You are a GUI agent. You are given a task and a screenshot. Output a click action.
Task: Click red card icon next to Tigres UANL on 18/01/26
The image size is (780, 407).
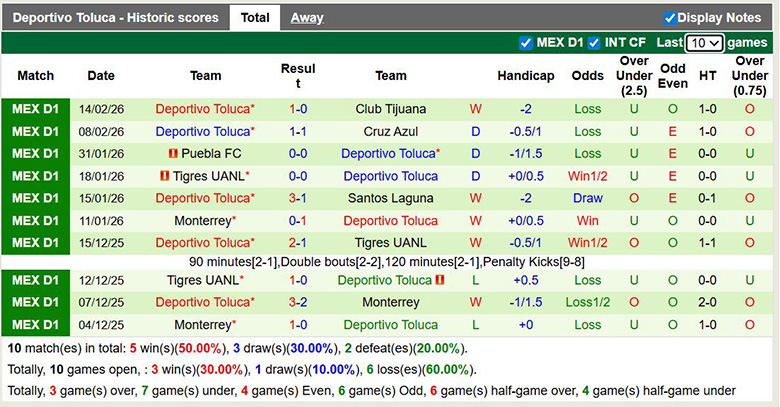pyautogui.click(x=164, y=176)
